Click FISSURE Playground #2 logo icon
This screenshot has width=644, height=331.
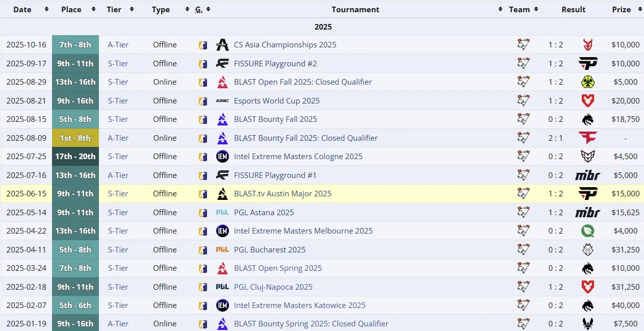[x=222, y=64]
